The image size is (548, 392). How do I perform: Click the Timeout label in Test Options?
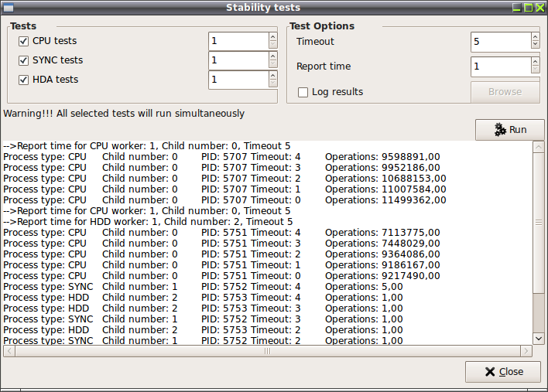[x=315, y=42]
